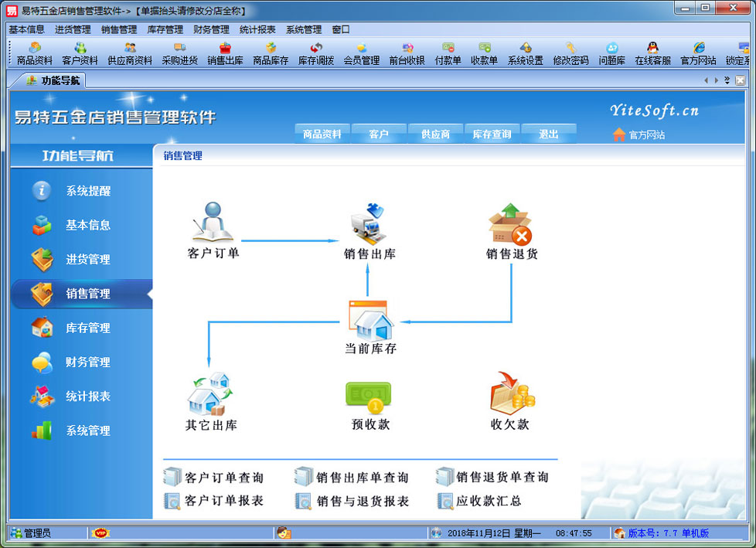This screenshot has height=548, width=756.
Task: Open the 系统管理 menu bar item
Action: 303,29
